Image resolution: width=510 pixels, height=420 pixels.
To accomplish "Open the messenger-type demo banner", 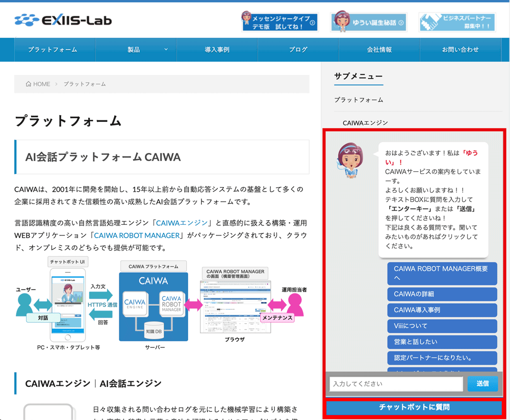I will point(279,22).
